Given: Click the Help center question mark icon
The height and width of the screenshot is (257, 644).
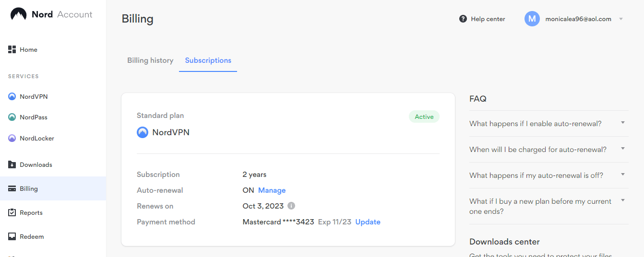Looking at the screenshot, I should [463, 19].
